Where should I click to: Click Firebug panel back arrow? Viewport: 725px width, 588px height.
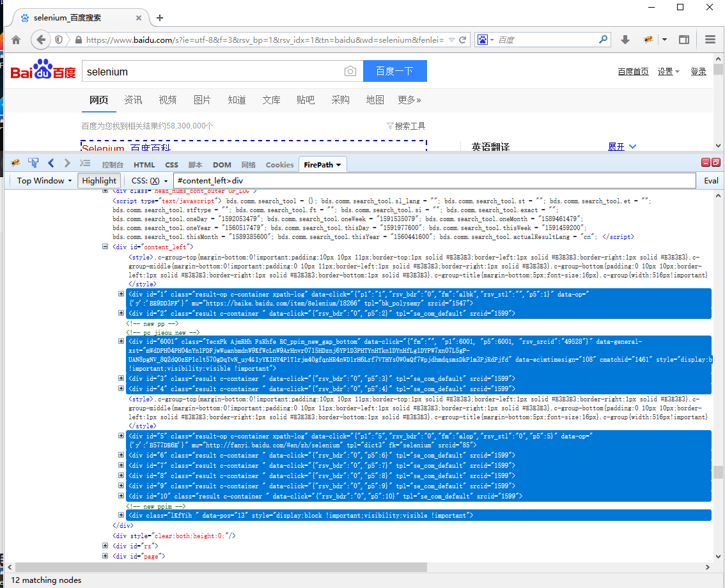51,163
